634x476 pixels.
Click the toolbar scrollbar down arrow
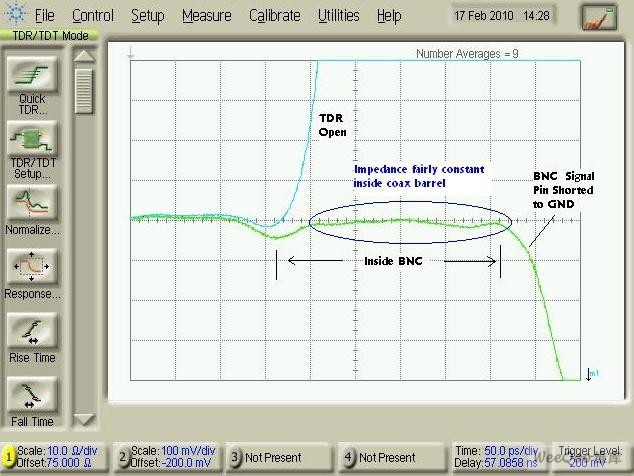[84, 420]
